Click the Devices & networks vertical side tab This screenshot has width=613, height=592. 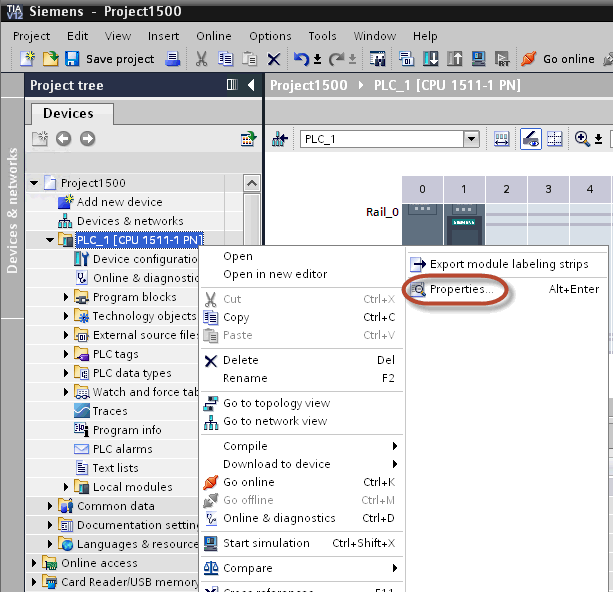12,210
